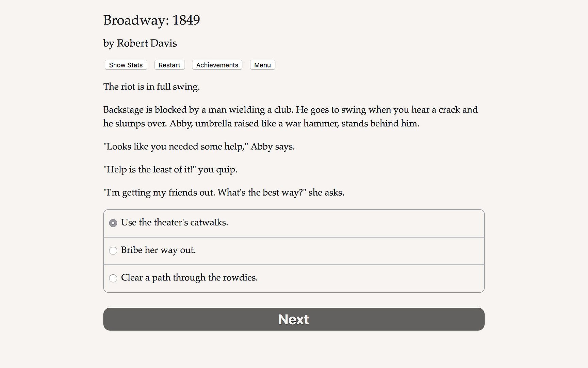Click the 'Bribe her way out.' label text
The width and height of the screenshot is (588, 368).
tap(158, 250)
